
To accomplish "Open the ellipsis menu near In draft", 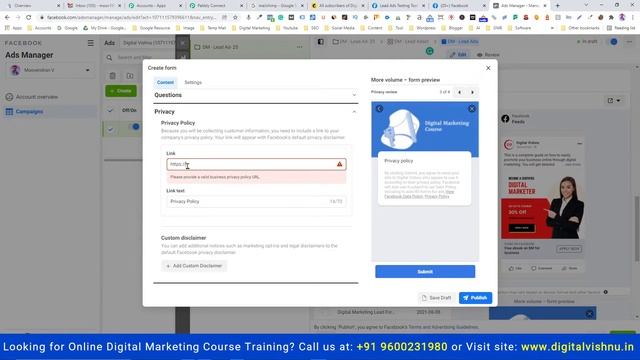I will pyautogui.click(x=629, y=42).
